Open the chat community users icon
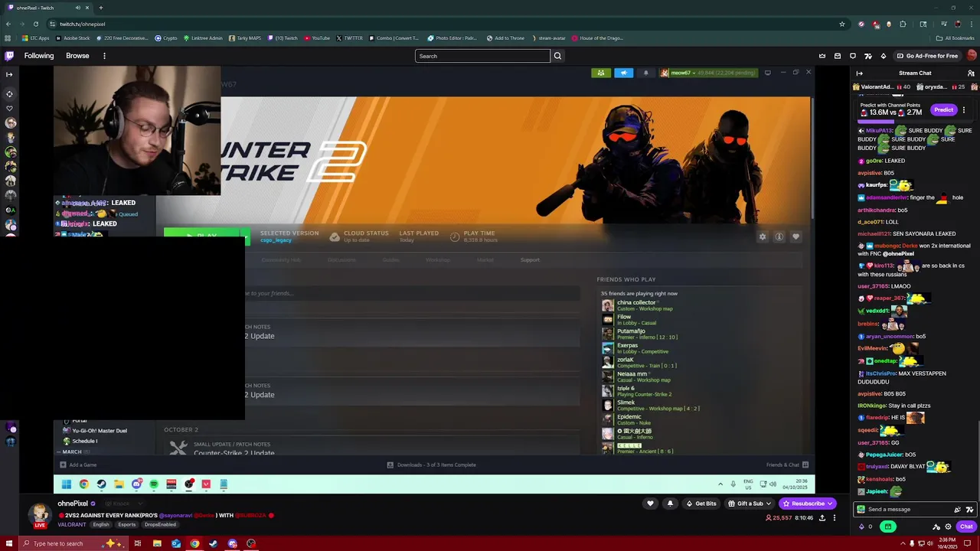Image resolution: width=980 pixels, height=551 pixels. point(971,73)
